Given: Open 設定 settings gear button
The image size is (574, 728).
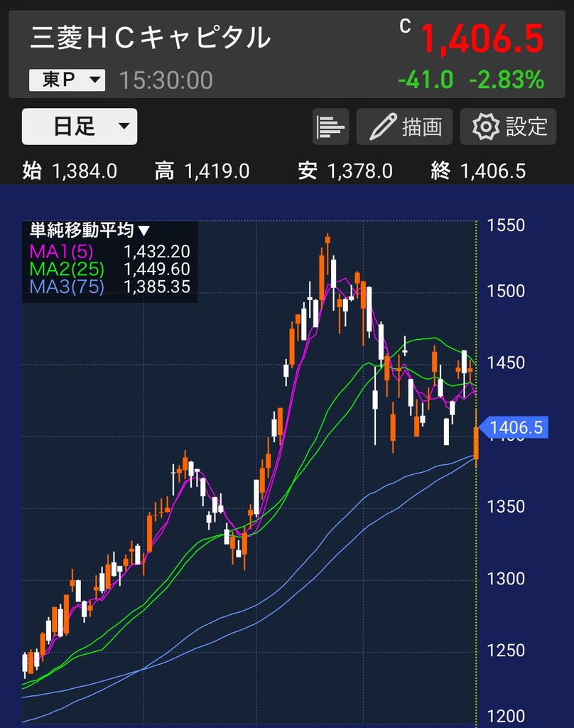Looking at the screenshot, I should coord(508,127).
